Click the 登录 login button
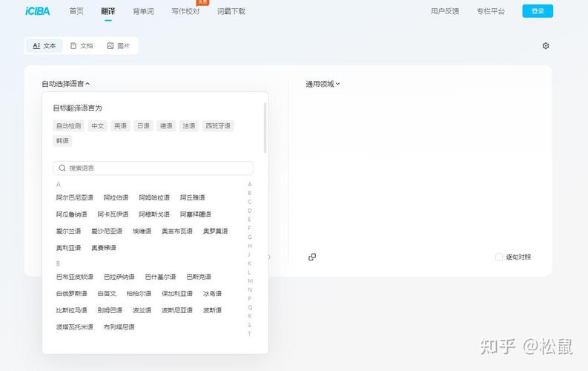588x371 pixels. point(538,11)
